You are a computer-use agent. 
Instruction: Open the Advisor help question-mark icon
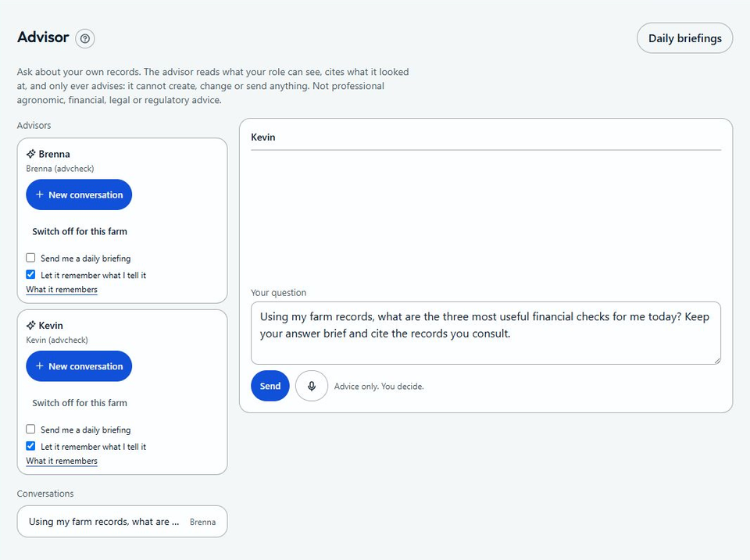(x=84, y=38)
